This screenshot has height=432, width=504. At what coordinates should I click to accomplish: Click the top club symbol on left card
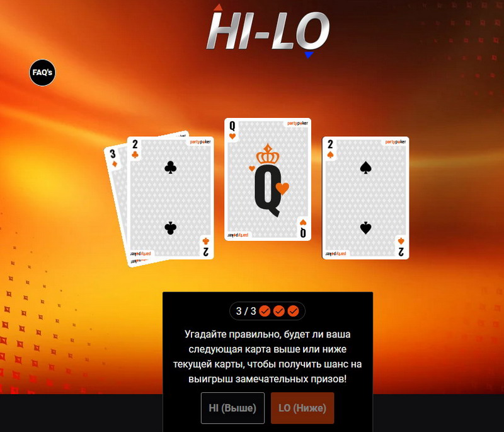coord(170,168)
